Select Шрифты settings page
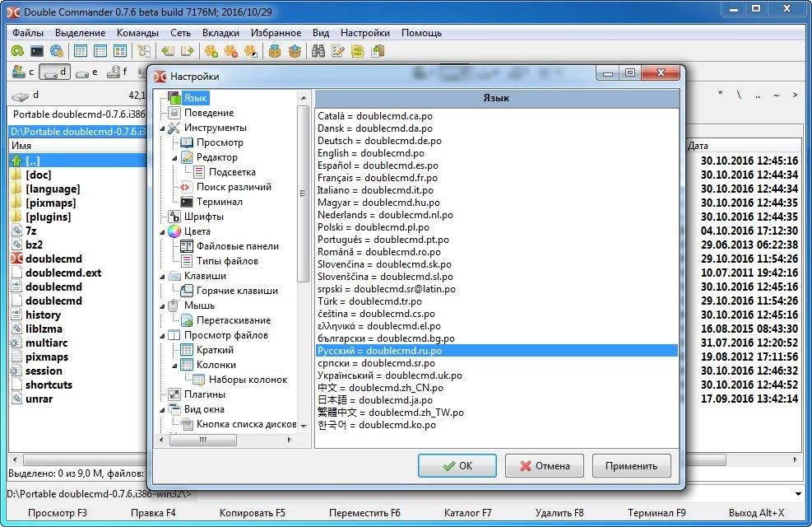812x527 pixels. (x=203, y=217)
